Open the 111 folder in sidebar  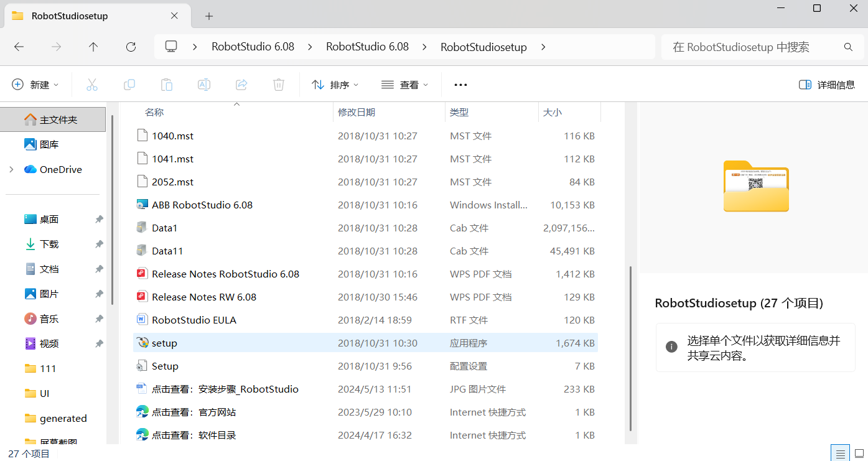[x=47, y=369]
